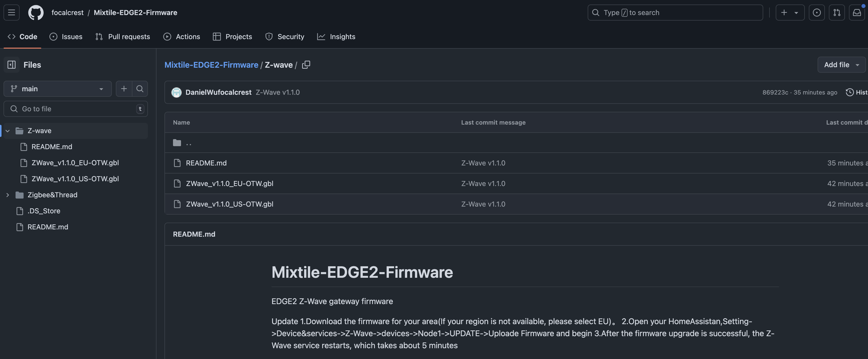Select Z-wave folder in file tree
Image resolution: width=868 pixels, height=359 pixels.
pyautogui.click(x=75, y=131)
